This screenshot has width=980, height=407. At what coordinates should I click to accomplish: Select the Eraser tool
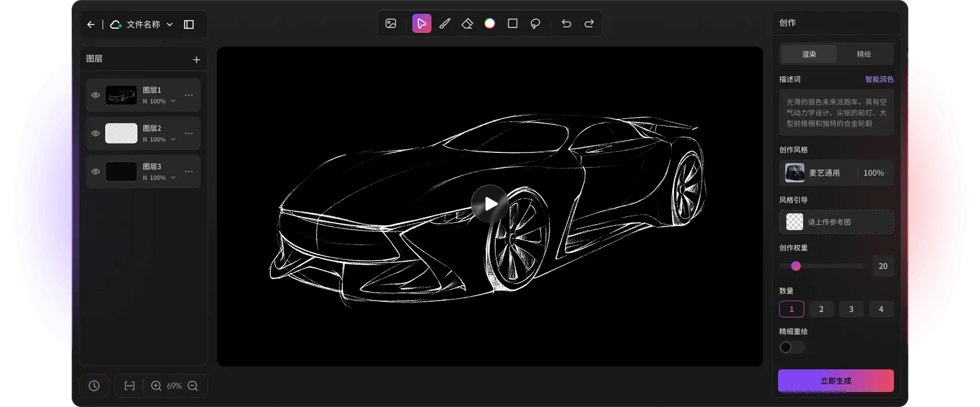click(467, 24)
